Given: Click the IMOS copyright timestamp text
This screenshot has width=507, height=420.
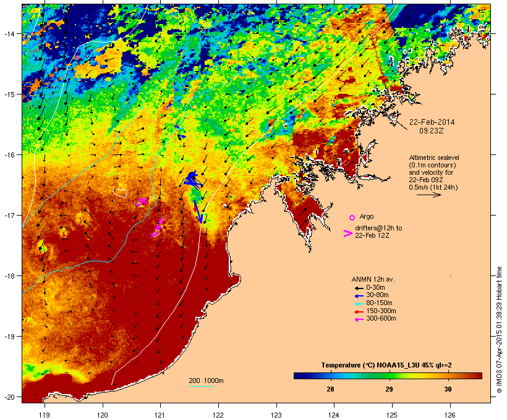Looking at the screenshot, I should (499, 330).
